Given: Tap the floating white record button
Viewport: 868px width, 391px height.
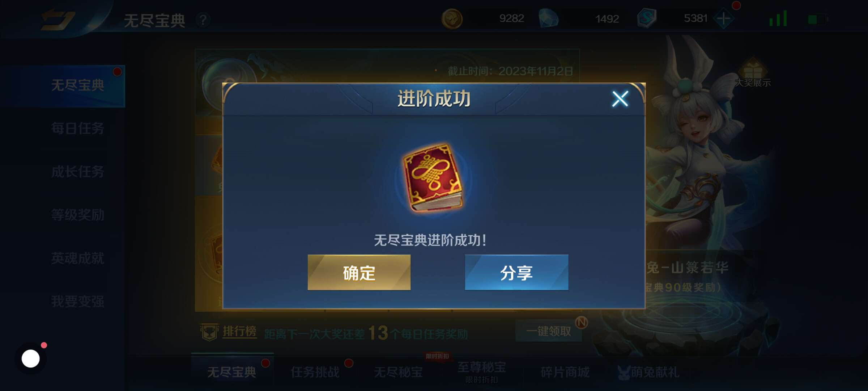Looking at the screenshot, I should click(x=31, y=358).
